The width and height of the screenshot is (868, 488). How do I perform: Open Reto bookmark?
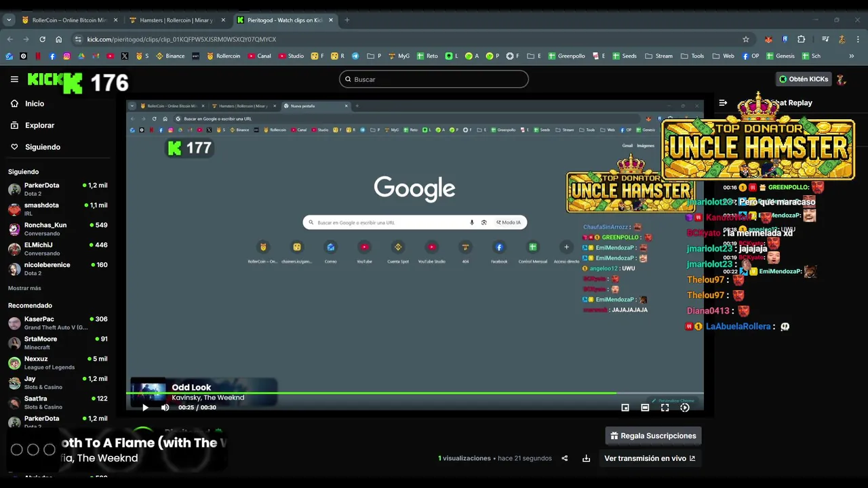[427, 56]
